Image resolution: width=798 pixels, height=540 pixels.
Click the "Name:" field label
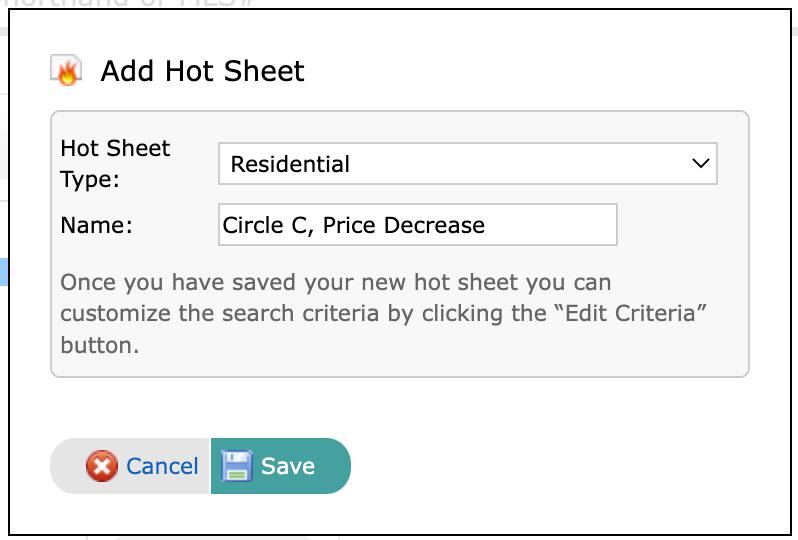96,225
